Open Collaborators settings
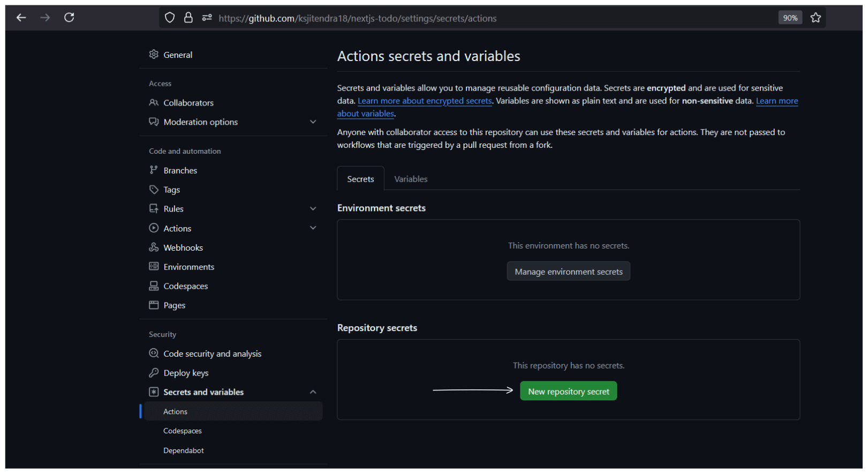 188,103
